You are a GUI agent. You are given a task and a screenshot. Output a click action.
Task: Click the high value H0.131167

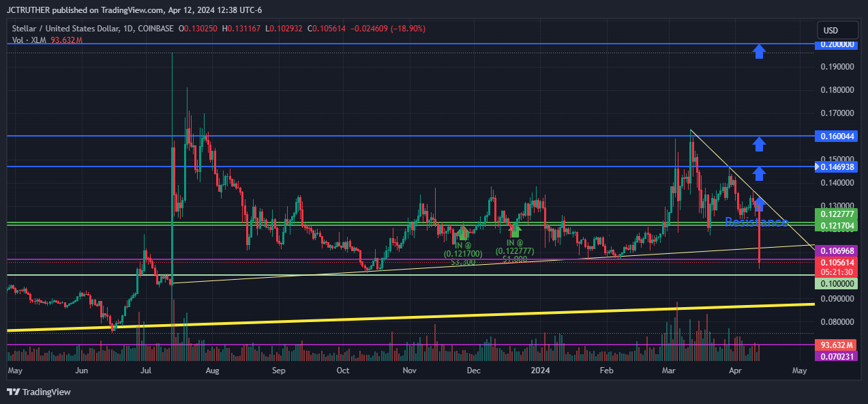(241, 29)
